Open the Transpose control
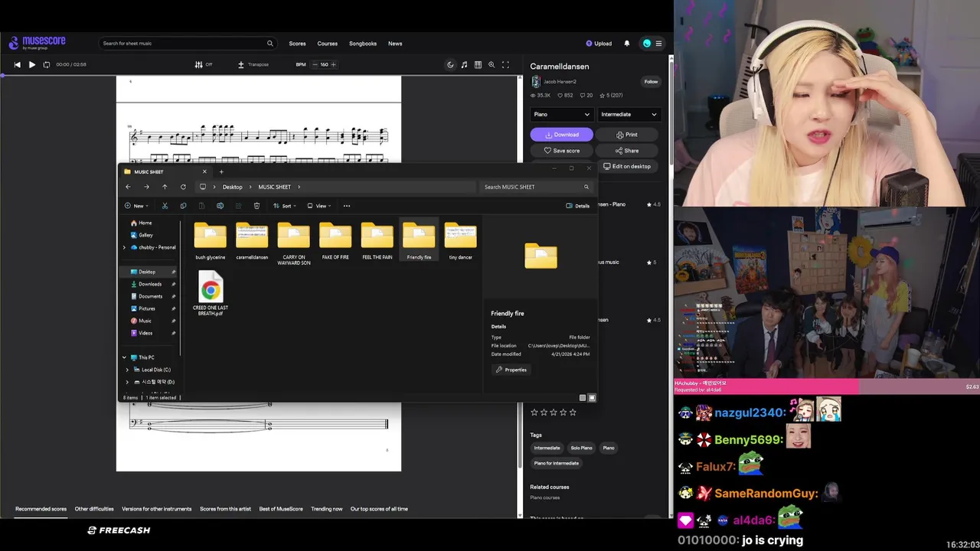This screenshot has width=980, height=551. [x=253, y=64]
